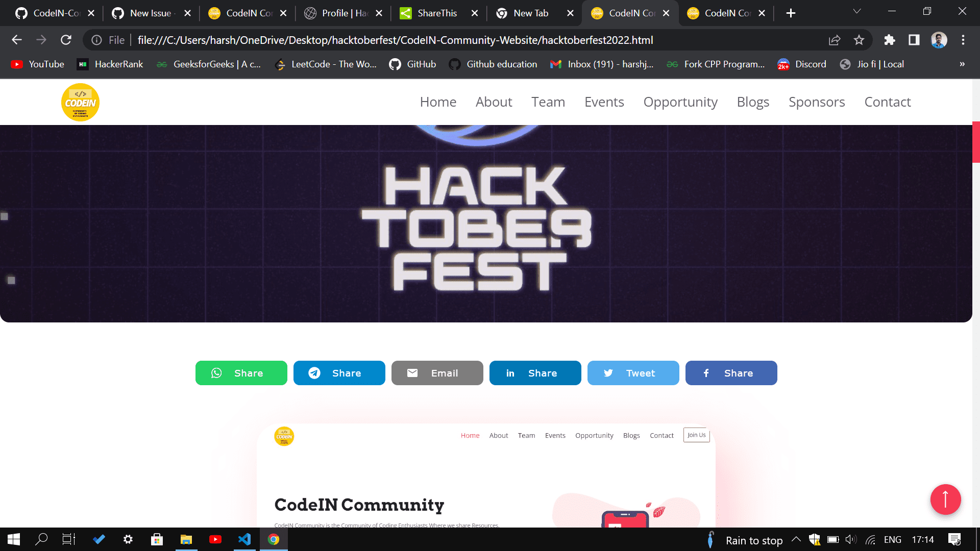Click the Telegram share icon

click(314, 373)
